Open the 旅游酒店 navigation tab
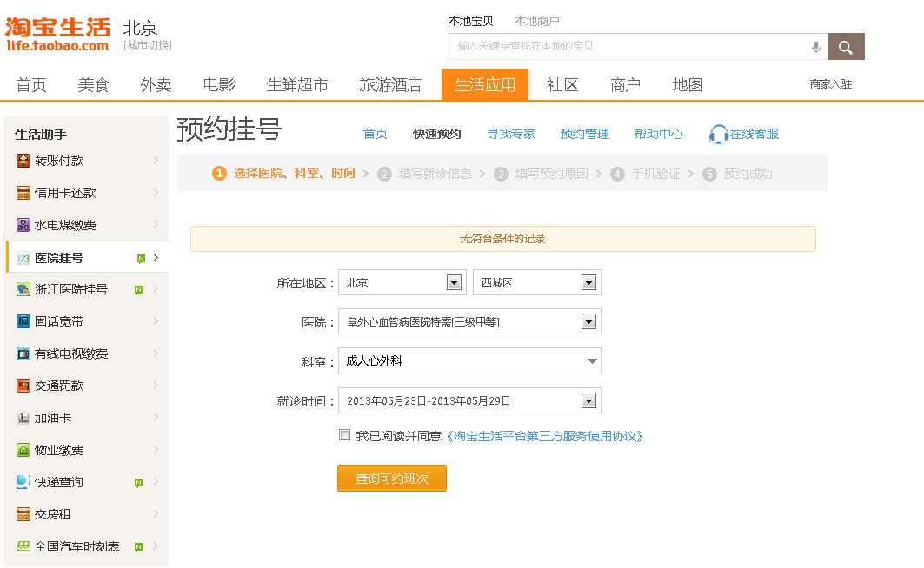The image size is (924, 568). [x=390, y=85]
